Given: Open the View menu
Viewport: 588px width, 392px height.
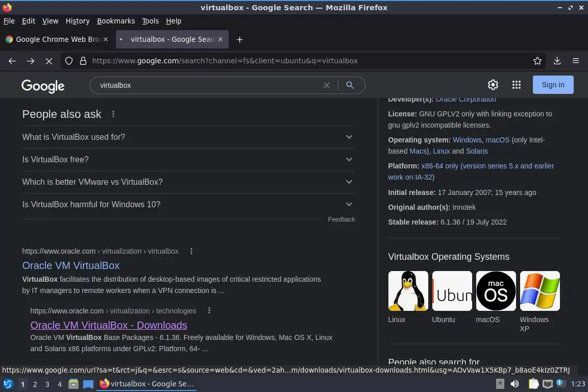Looking at the screenshot, I should [50, 21].
